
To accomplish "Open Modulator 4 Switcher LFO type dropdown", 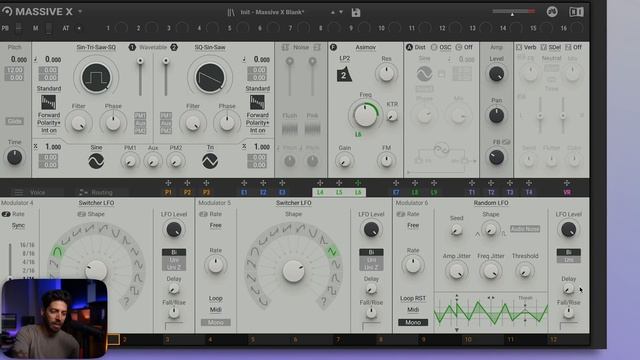I will (x=96, y=203).
